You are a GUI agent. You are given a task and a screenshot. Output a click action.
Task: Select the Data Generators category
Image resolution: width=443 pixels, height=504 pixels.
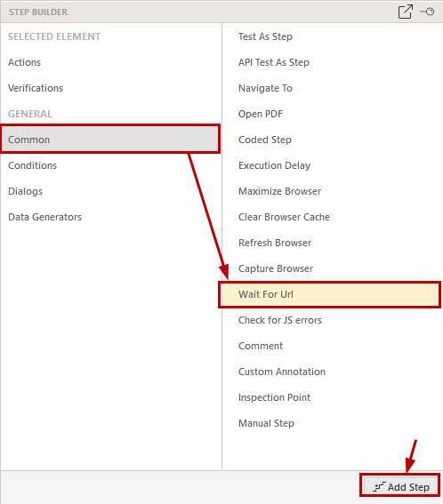[x=44, y=217]
